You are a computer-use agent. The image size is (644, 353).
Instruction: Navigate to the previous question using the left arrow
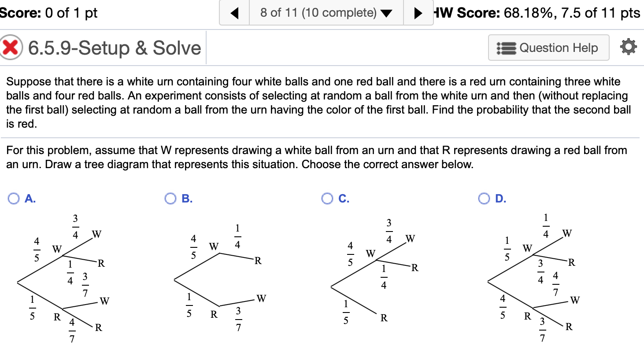[x=234, y=13]
